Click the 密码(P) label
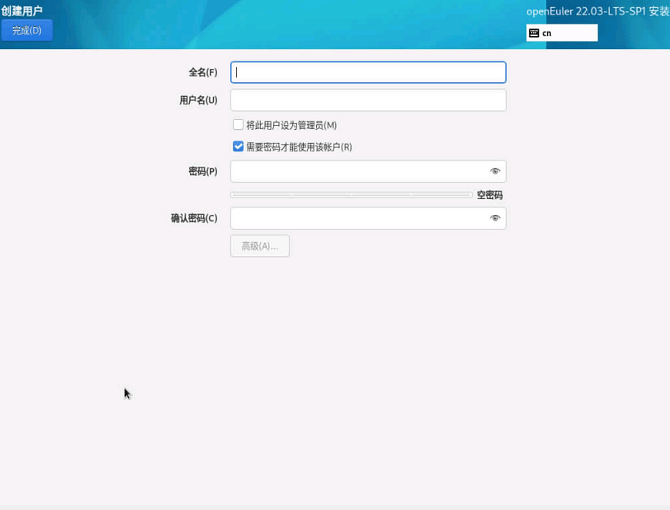 coord(203,171)
